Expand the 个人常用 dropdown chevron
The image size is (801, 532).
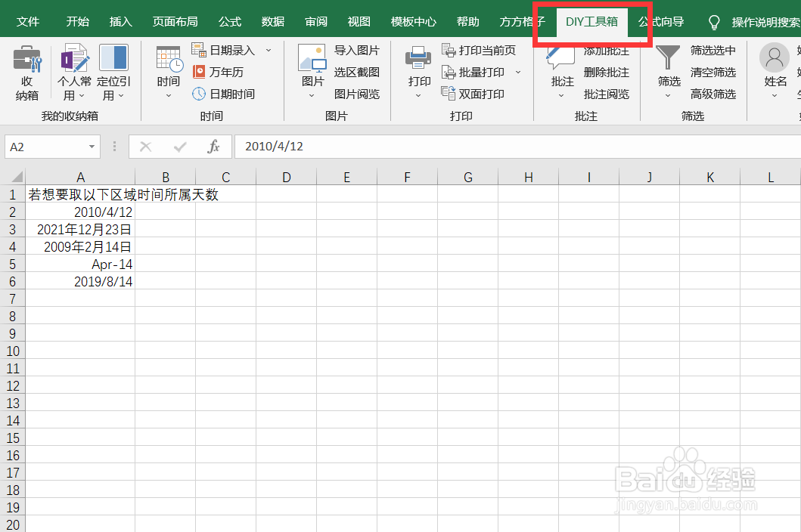[82, 95]
